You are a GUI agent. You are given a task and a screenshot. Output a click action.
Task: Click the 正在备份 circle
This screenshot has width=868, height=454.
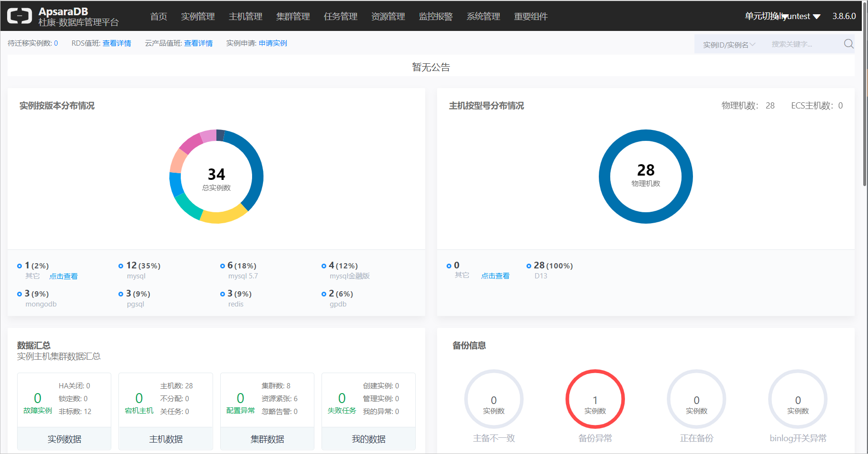(x=697, y=399)
